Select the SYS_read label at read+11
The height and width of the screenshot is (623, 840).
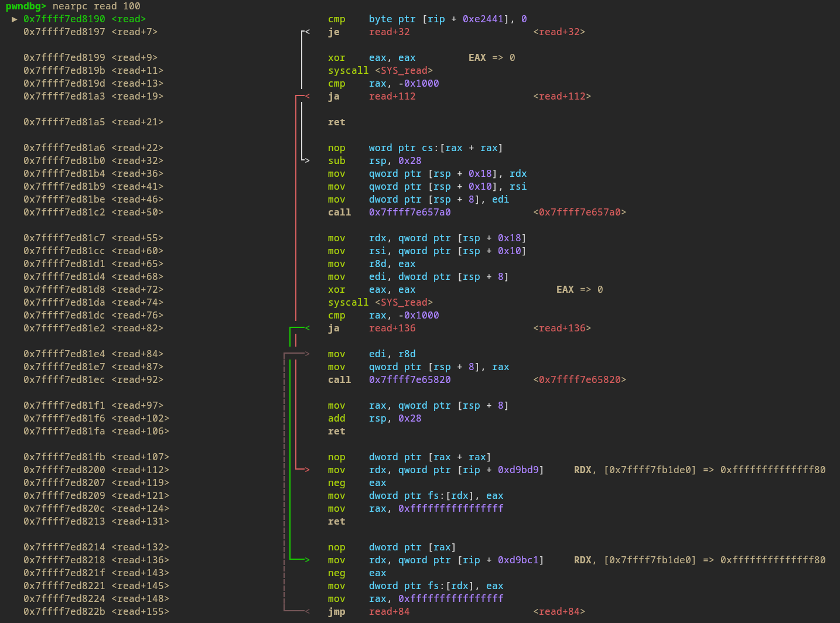404,71
